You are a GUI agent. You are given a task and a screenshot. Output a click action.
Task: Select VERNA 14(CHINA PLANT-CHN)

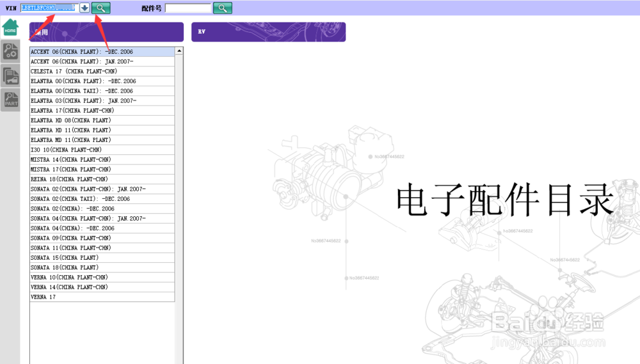102,287
